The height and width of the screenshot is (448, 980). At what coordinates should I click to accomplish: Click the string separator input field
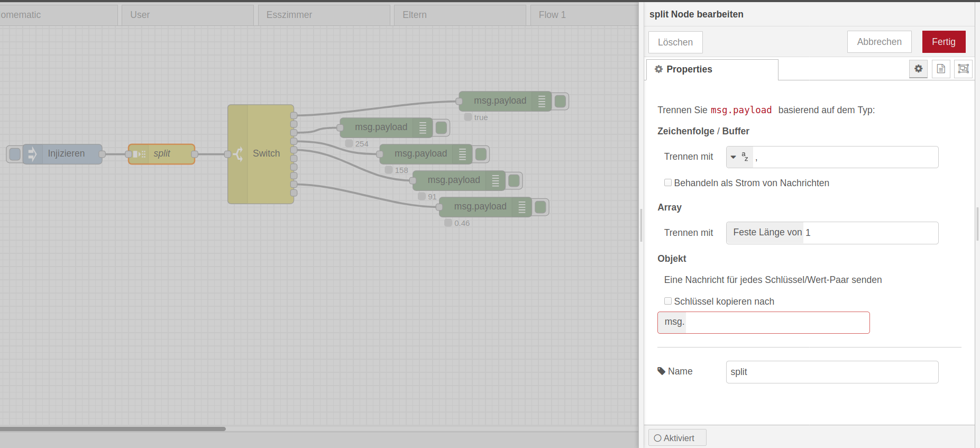(845, 157)
